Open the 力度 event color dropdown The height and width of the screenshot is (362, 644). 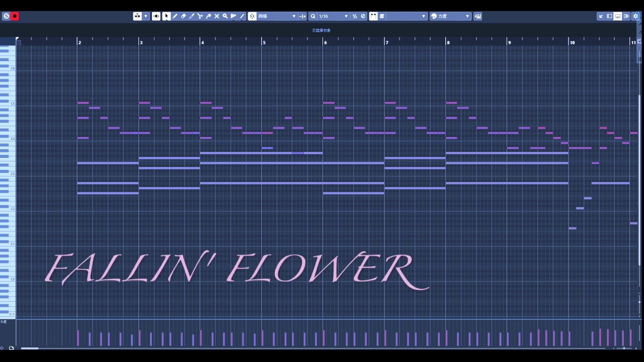[454, 16]
